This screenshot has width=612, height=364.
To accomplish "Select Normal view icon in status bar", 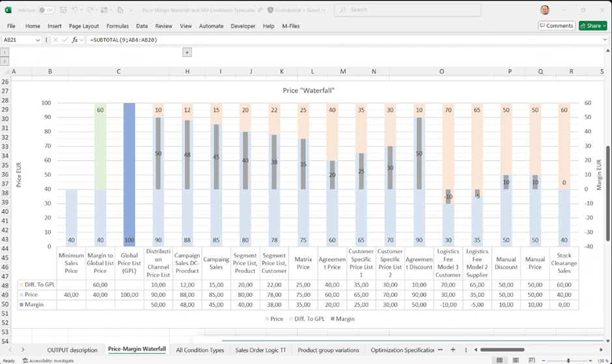I will pyautogui.click(x=500, y=360).
